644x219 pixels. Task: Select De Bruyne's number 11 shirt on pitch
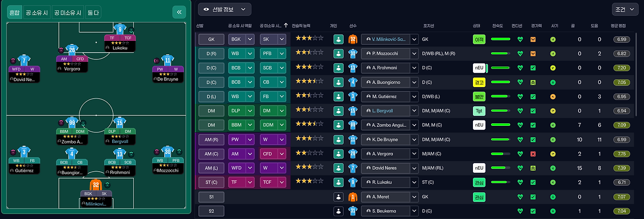point(168,60)
